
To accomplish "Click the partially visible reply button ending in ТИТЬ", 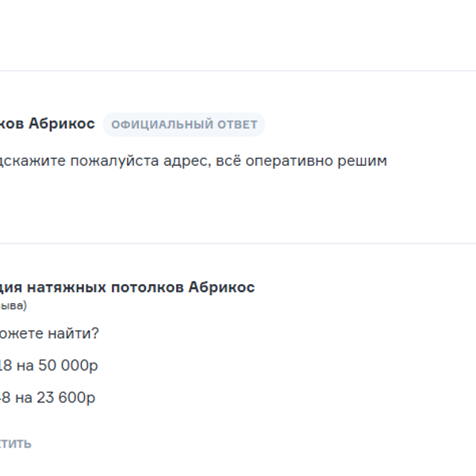I will tap(16, 443).
